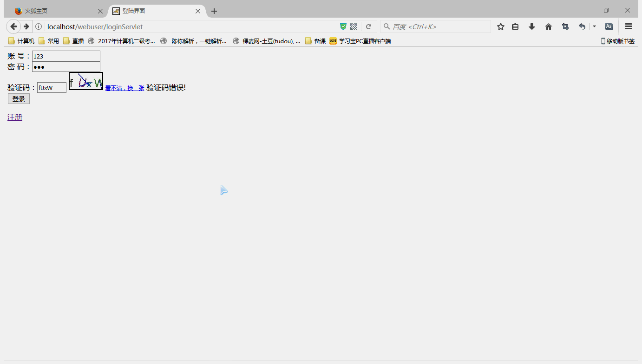This screenshot has width=642, height=364.
Task: Open the 2017年计算机二级考 bookmark
Action: (121, 41)
